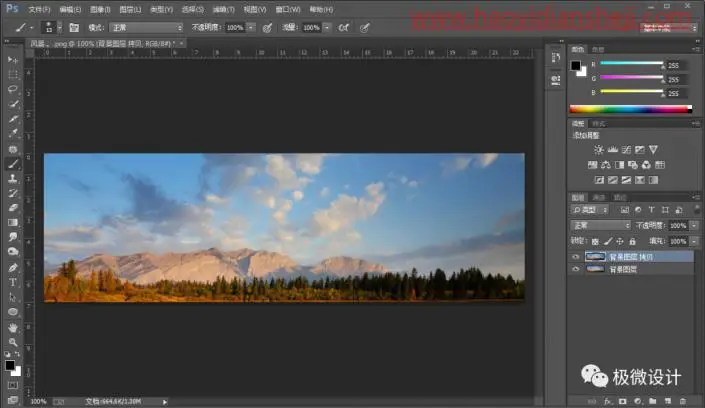Screen dimensions: 705x408
Task: Select the Rectangular Marquee tool
Action: coord(13,74)
